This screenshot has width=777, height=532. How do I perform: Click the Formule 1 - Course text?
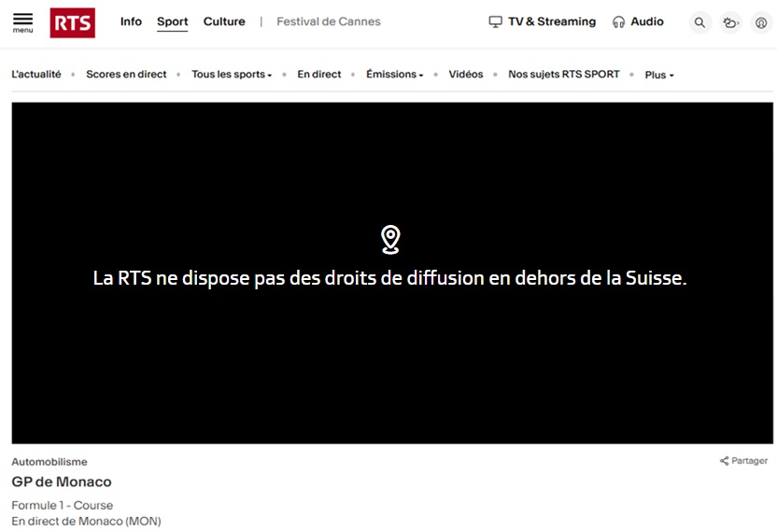tap(63, 505)
